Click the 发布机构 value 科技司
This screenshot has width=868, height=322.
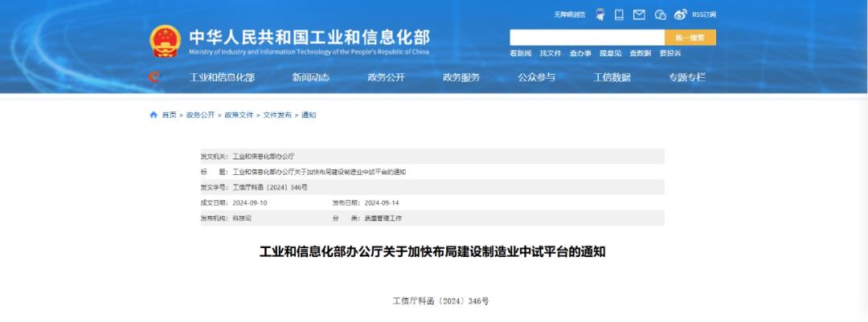242,218
